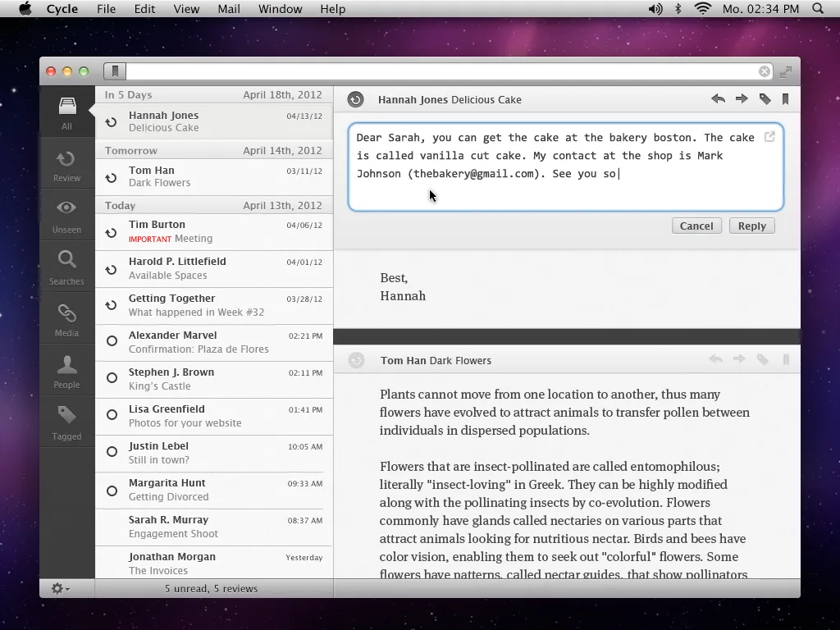Open Searches in the sidebar

(67, 268)
